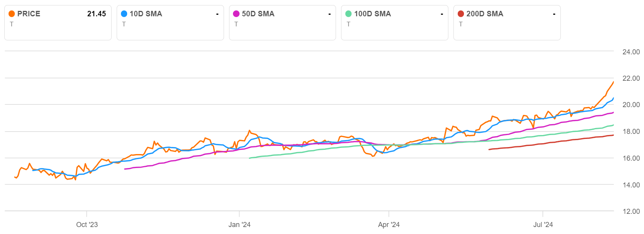644x234 pixels.
Task: Click the 20.00 y-axis label
Action: pyautogui.click(x=631, y=105)
